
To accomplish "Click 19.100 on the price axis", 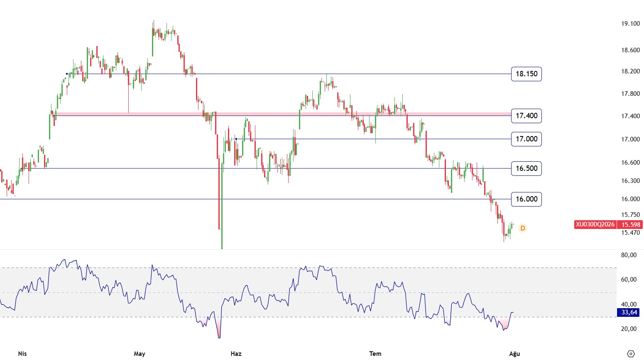I will coord(630,24).
